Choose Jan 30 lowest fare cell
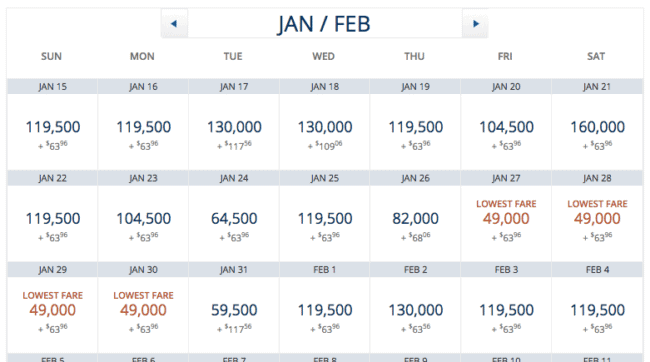The image size is (650, 362). [143, 315]
